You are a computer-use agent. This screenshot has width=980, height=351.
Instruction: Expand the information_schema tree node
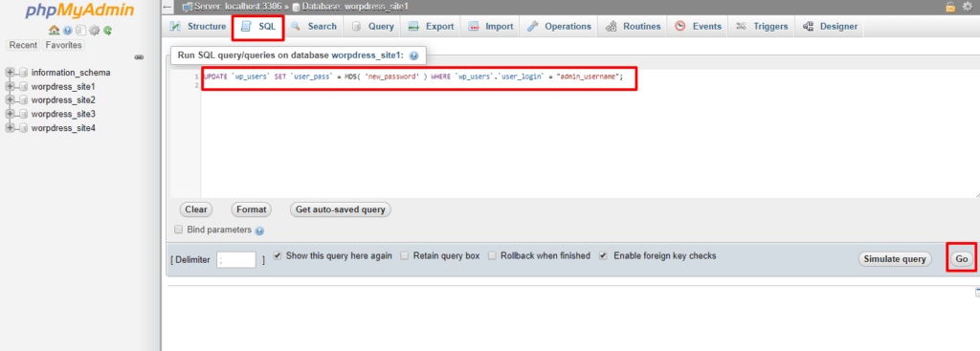pyautogui.click(x=10, y=73)
